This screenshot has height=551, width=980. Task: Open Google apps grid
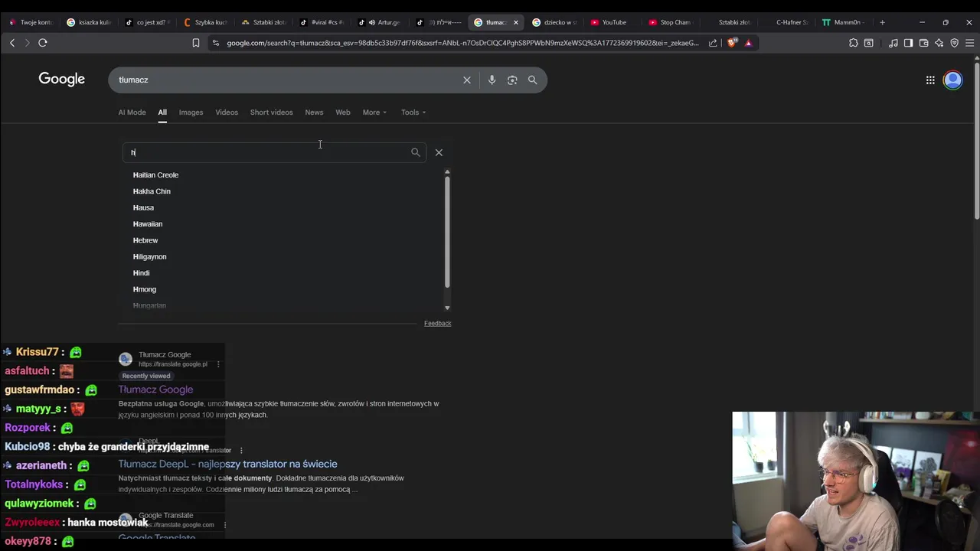(x=930, y=80)
